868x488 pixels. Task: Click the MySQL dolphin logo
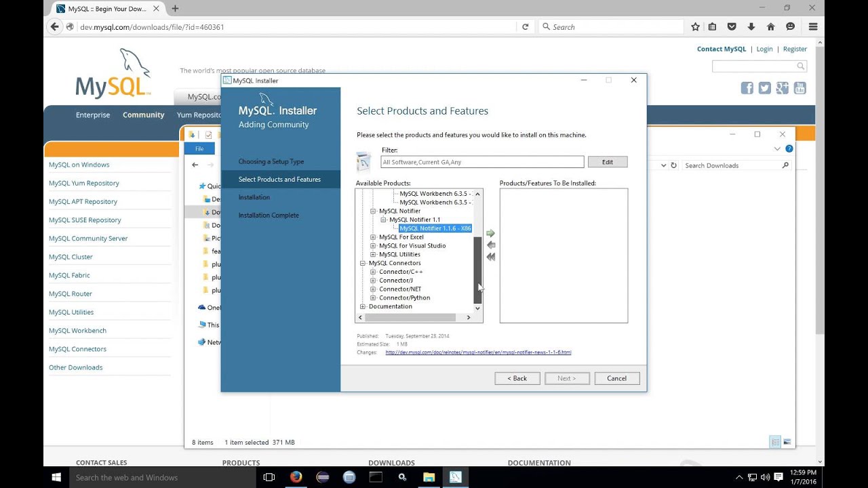pyautogui.click(x=113, y=73)
